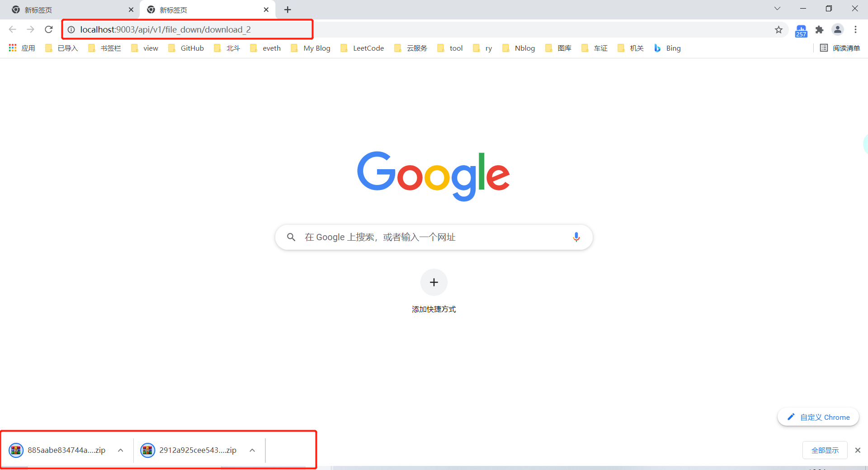Click the 添加快捷方式 plus button
868x470 pixels.
[x=434, y=282]
